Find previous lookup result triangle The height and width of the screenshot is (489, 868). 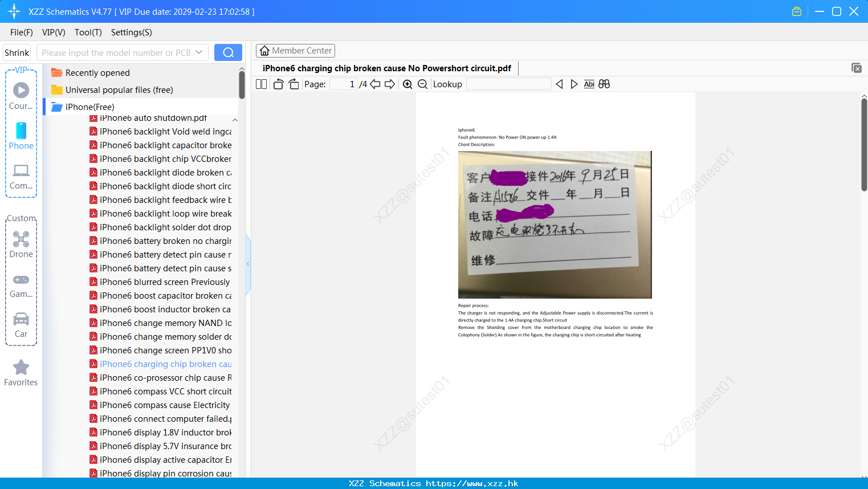tap(559, 84)
